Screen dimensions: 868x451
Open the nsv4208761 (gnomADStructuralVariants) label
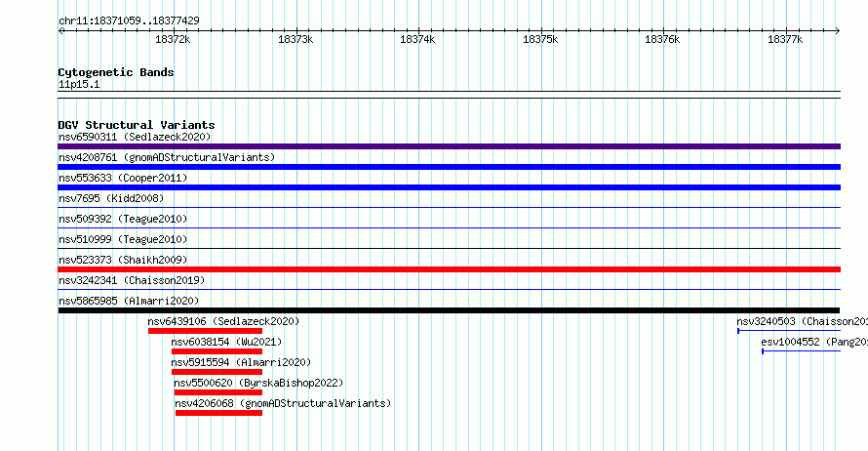point(167,157)
